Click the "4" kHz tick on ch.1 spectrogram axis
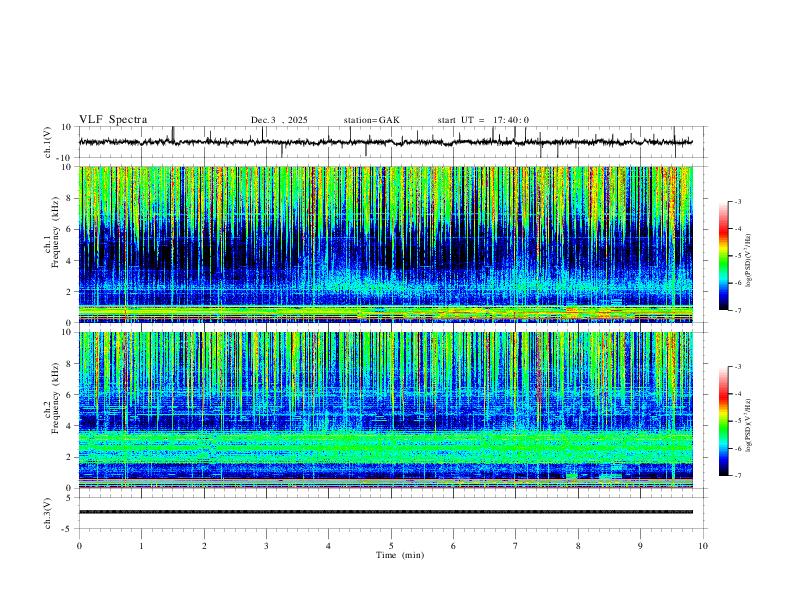 (69, 261)
